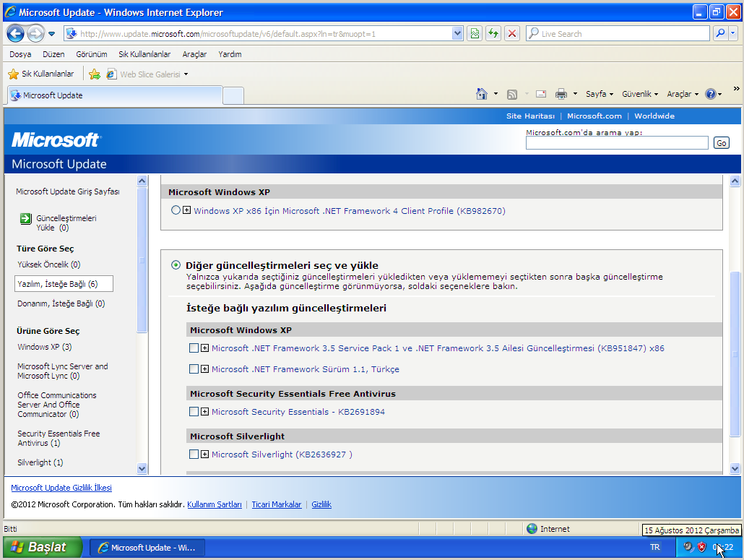This screenshot has width=744, height=560.
Task: Open Microsoft Update Giriş Sayfası
Action: 67,191
